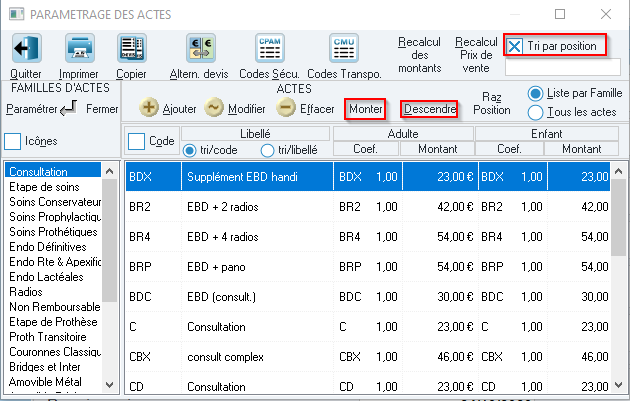Select Etape de Prothèse family
Screen dimensions: 630x401
click(53, 322)
